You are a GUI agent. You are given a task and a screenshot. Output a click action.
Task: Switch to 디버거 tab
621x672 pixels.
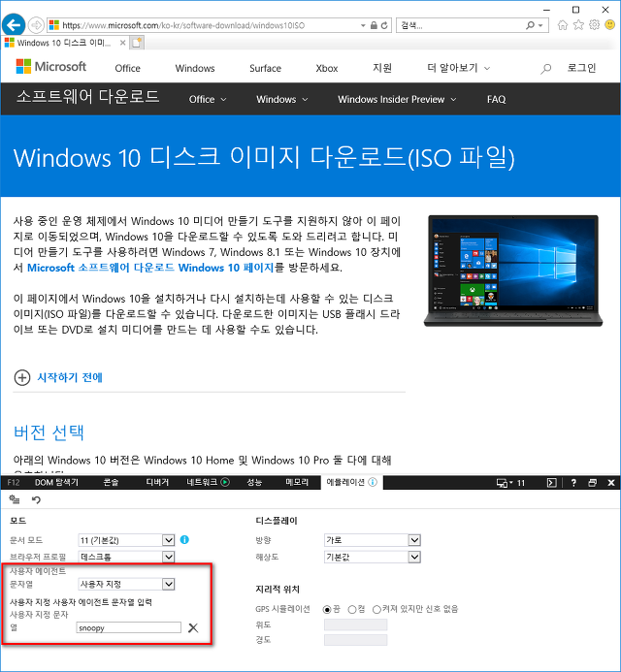click(x=157, y=482)
